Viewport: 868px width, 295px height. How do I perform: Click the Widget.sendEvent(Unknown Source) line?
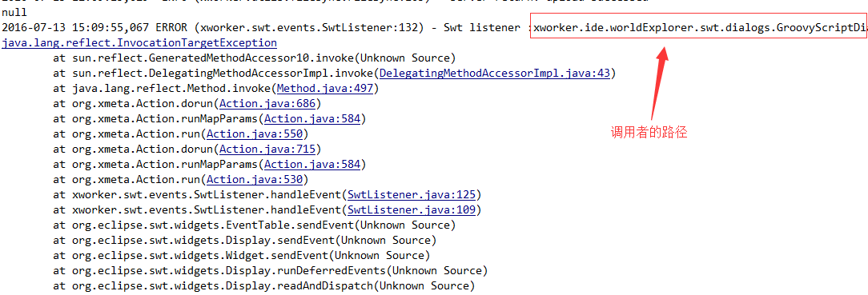(x=241, y=255)
